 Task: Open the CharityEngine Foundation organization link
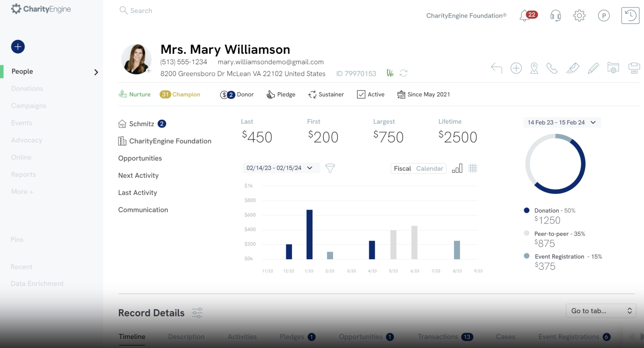pyautogui.click(x=170, y=141)
